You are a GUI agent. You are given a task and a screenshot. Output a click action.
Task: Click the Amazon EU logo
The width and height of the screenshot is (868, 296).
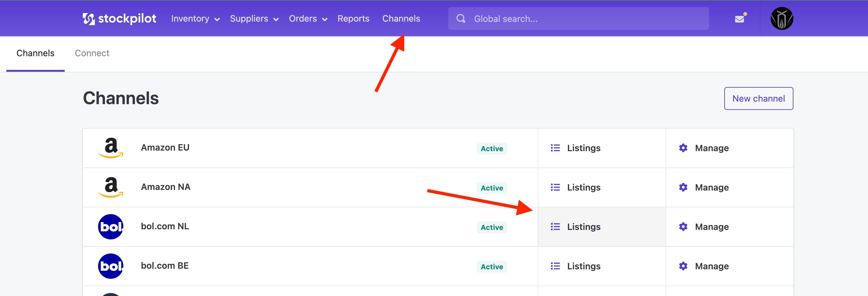pos(111,148)
